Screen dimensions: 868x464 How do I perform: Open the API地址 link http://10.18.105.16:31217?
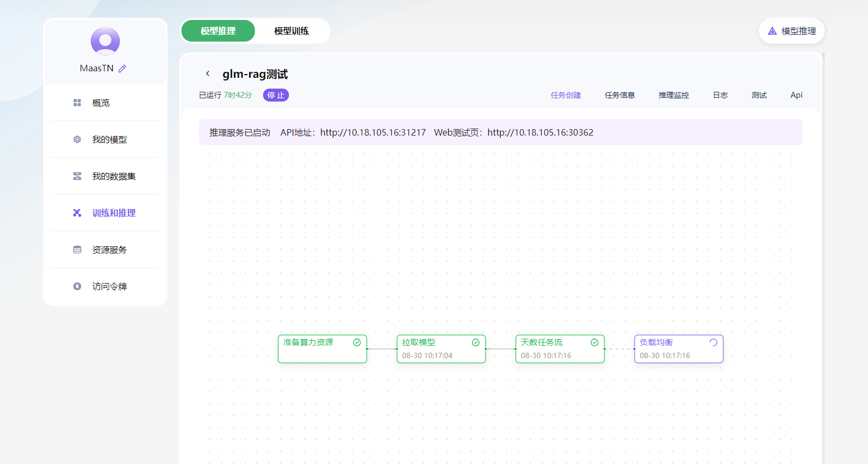coord(373,132)
